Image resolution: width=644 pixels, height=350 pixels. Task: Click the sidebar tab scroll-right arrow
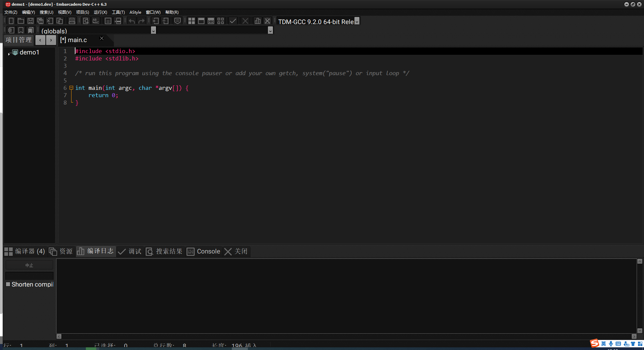51,40
